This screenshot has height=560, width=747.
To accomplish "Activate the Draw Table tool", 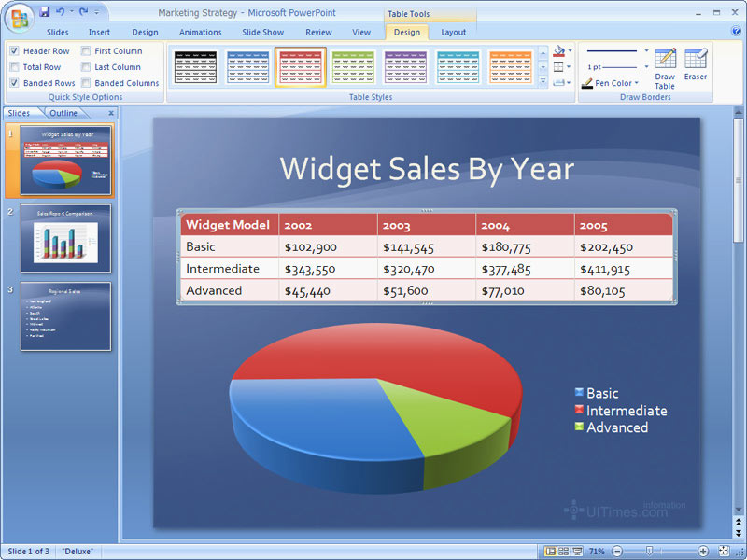I will [665, 68].
